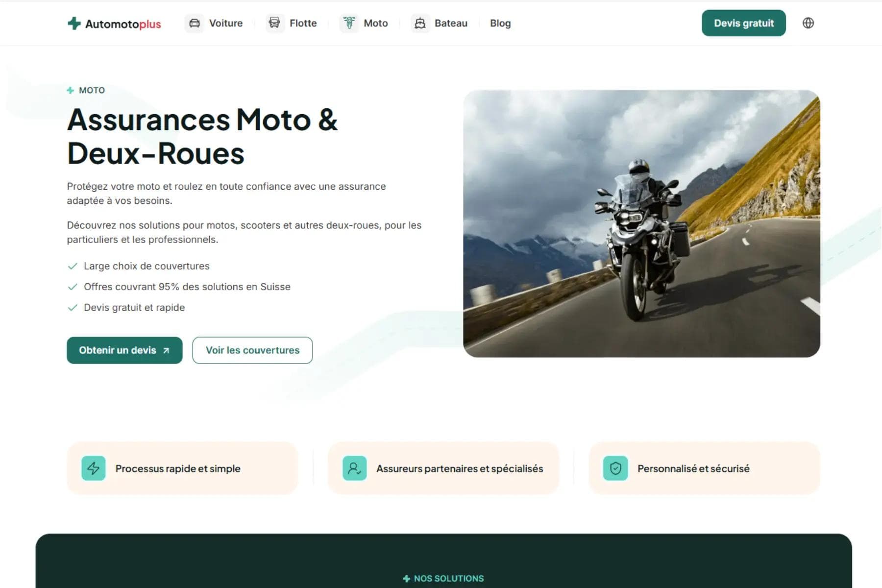The width and height of the screenshot is (882, 588).
Task: Click the checkmark beside Large choix de couvertures
Action: (x=73, y=266)
